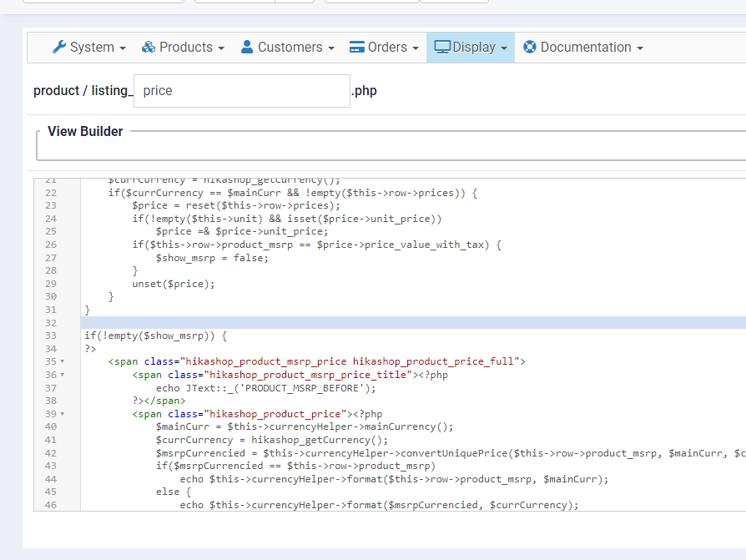Click line number 27 in the editor gutter
The height and width of the screenshot is (560, 746).
(x=51, y=258)
